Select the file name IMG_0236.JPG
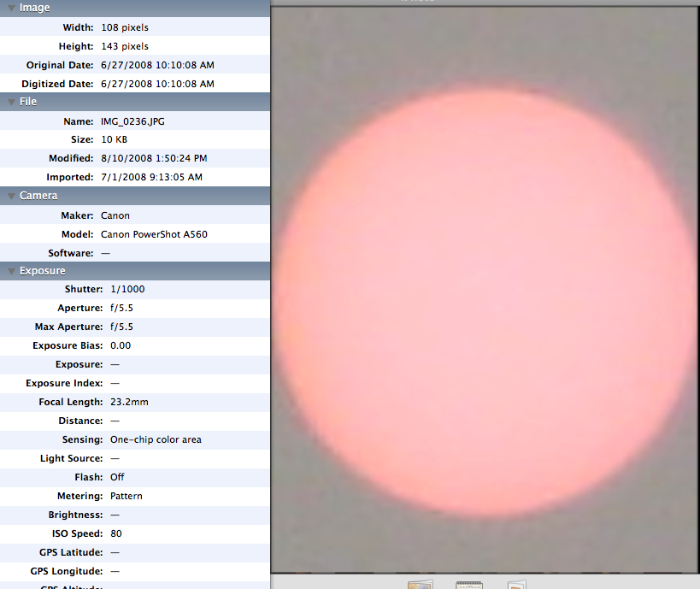This screenshot has width=700, height=589. click(132, 121)
